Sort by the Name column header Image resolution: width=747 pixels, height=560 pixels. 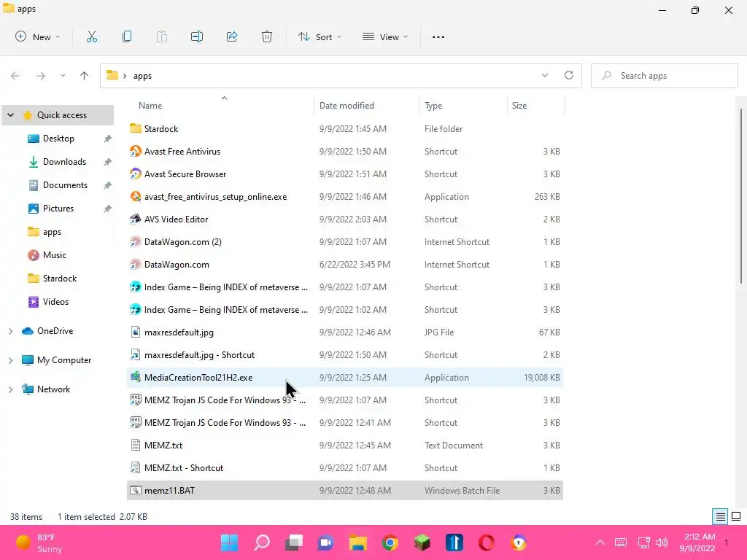coord(222,105)
